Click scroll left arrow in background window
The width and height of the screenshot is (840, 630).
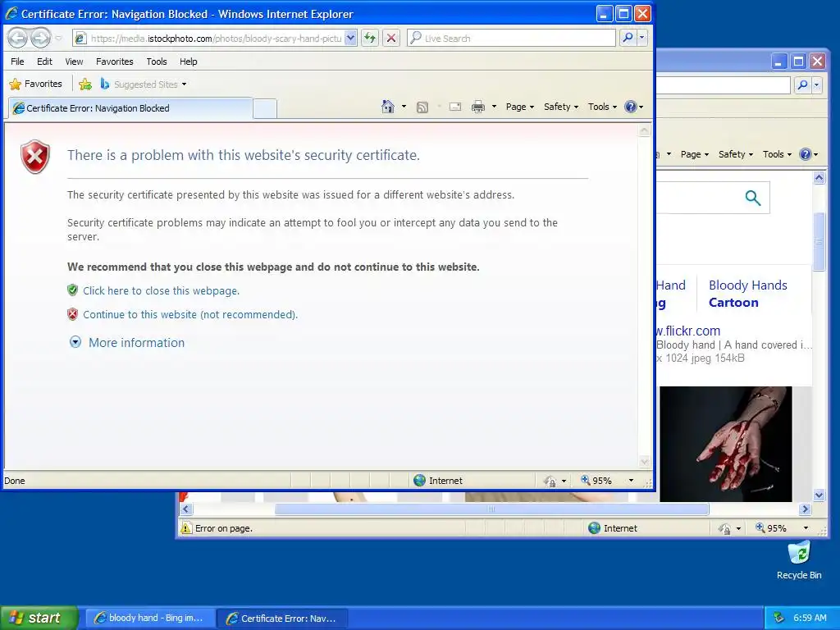185,509
